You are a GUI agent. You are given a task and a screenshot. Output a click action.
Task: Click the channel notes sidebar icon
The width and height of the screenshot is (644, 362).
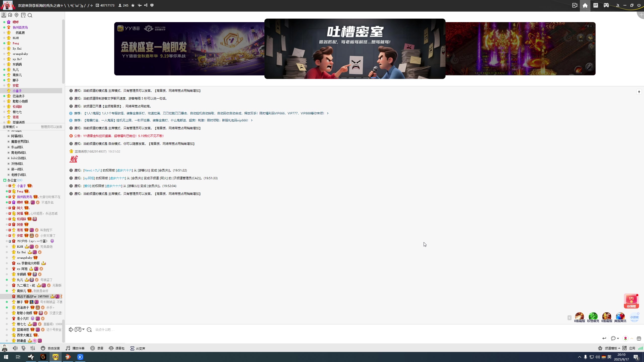(x=23, y=15)
